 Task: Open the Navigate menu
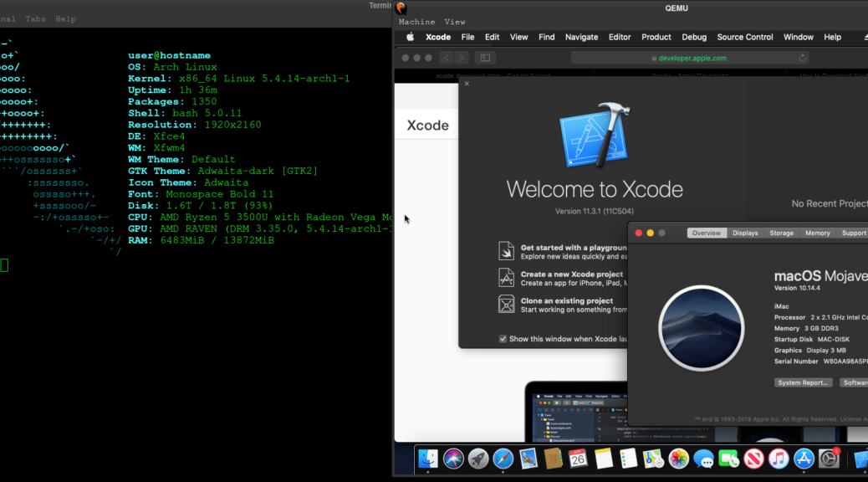click(x=581, y=37)
